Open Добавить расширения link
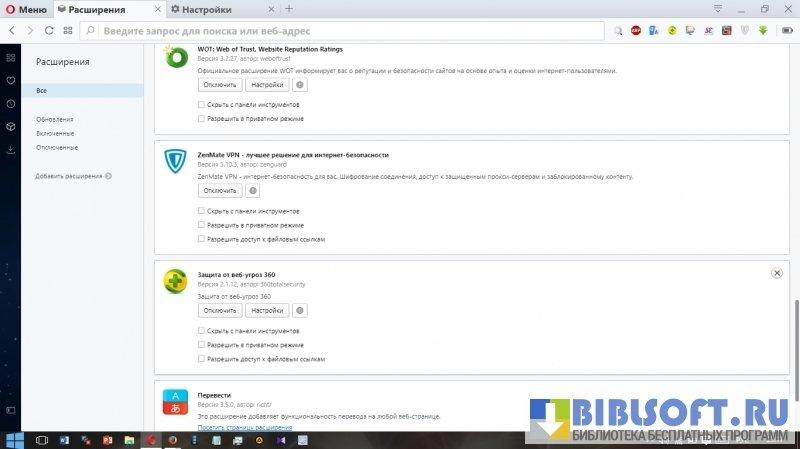The height and width of the screenshot is (449, 800). click(73, 176)
